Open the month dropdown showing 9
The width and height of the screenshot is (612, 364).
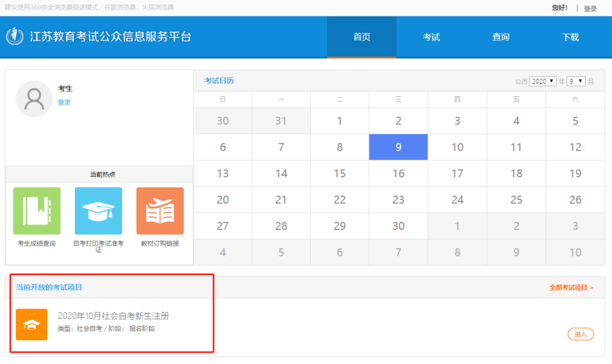click(x=576, y=81)
